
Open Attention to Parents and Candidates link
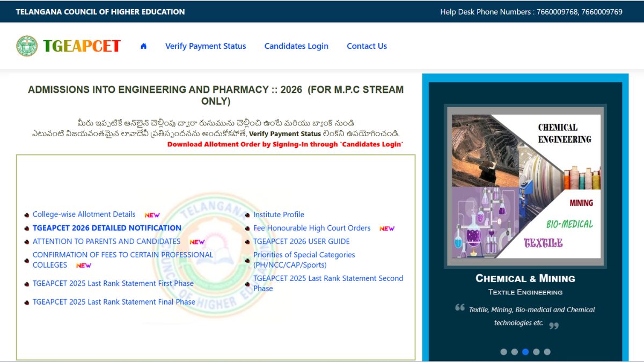click(106, 241)
